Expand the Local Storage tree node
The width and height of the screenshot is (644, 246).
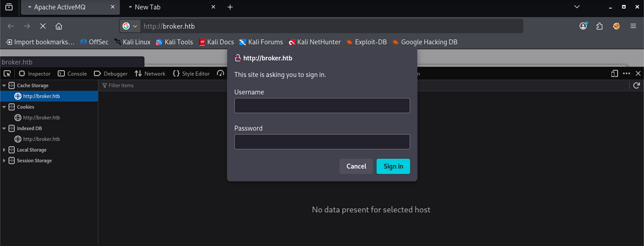pyautogui.click(x=4, y=150)
